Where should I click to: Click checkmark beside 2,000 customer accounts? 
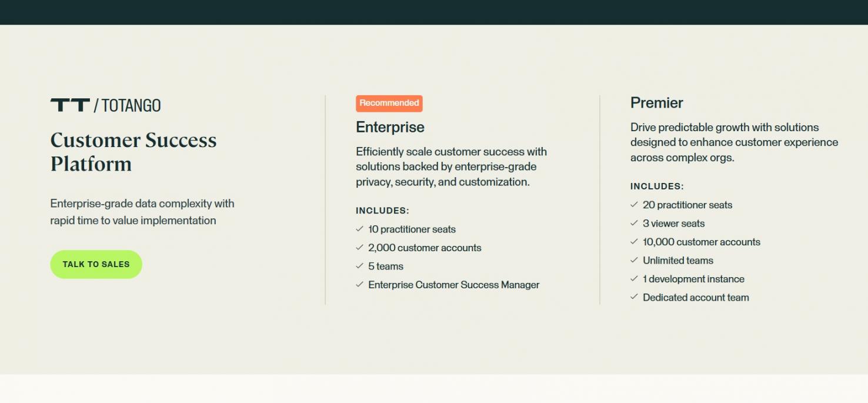click(x=359, y=248)
